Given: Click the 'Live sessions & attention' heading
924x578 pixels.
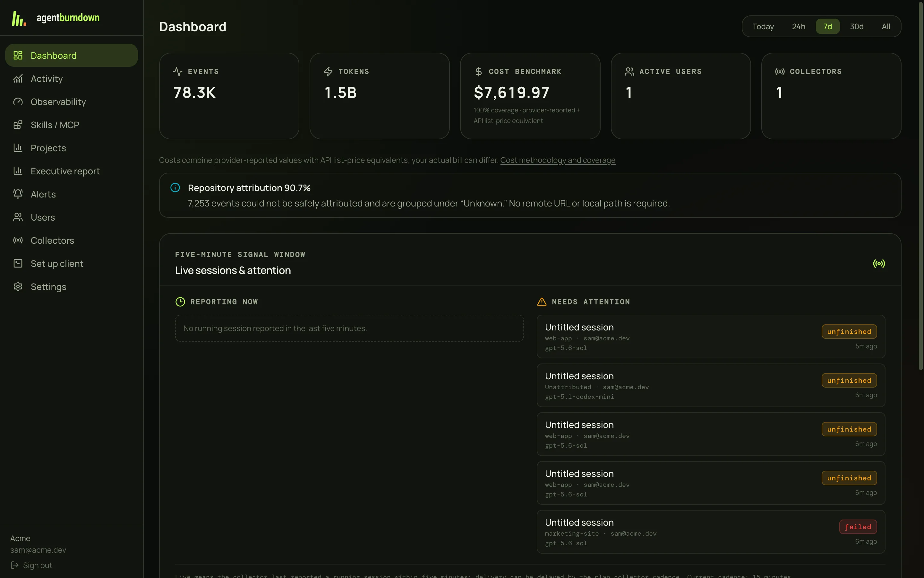Looking at the screenshot, I should pyautogui.click(x=233, y=270).
